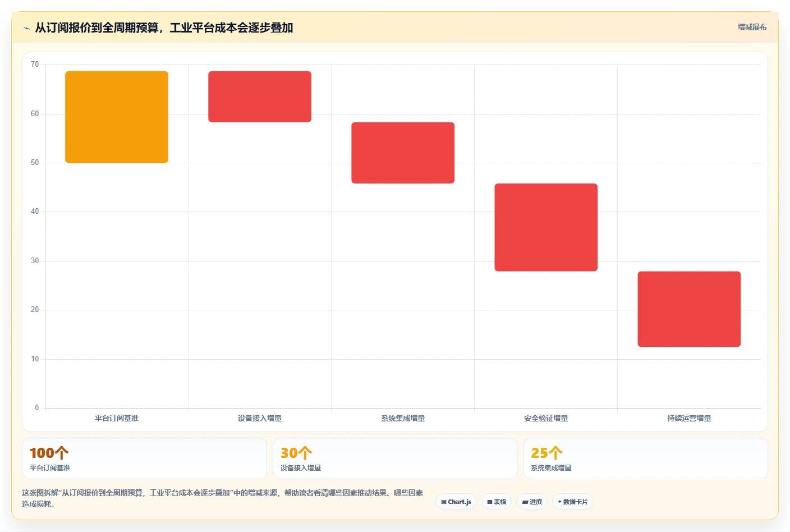Click the red 系统集成增量 bar

403,153
